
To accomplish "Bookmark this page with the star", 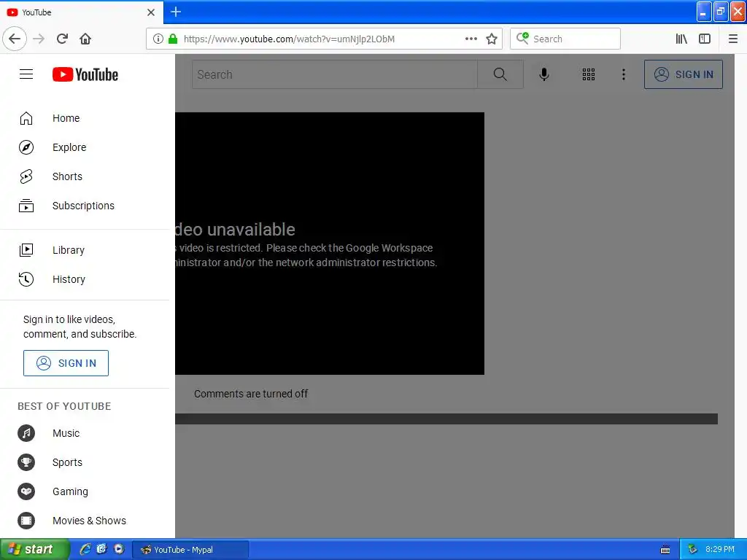I will [x=492, y=39].
